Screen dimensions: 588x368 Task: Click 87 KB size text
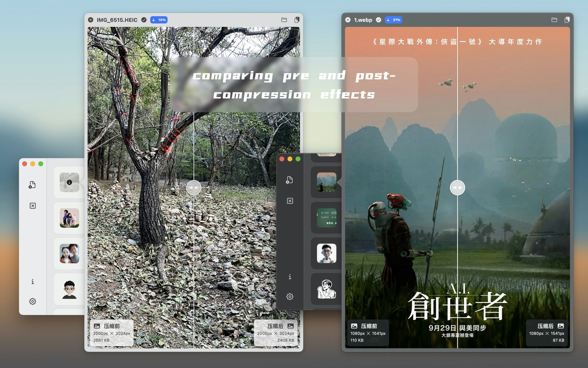pyautogui.click(x=559, y=340)
